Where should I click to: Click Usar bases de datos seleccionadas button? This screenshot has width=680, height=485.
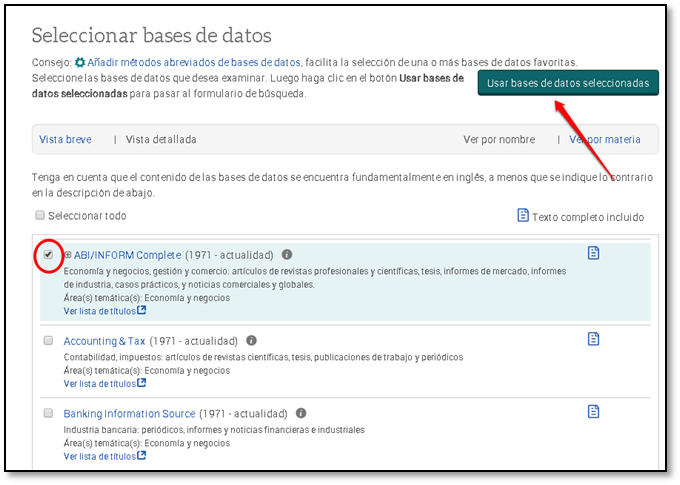568,83
